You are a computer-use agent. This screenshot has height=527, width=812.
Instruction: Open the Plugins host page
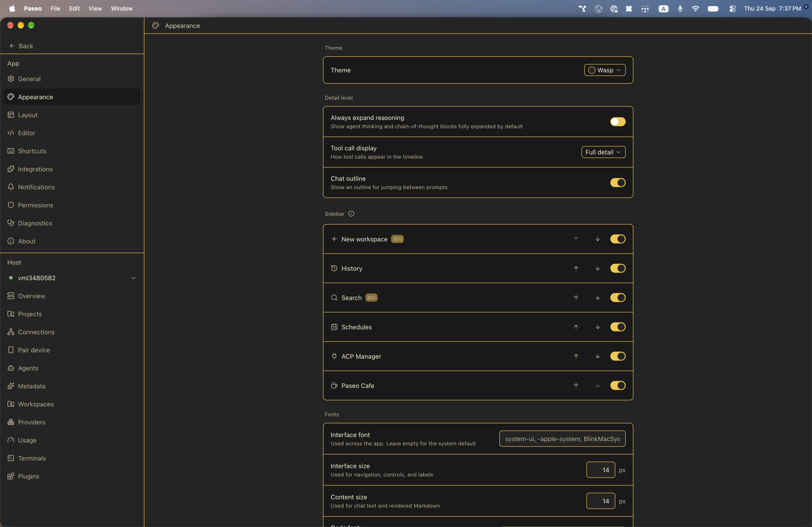click(72, 476)
